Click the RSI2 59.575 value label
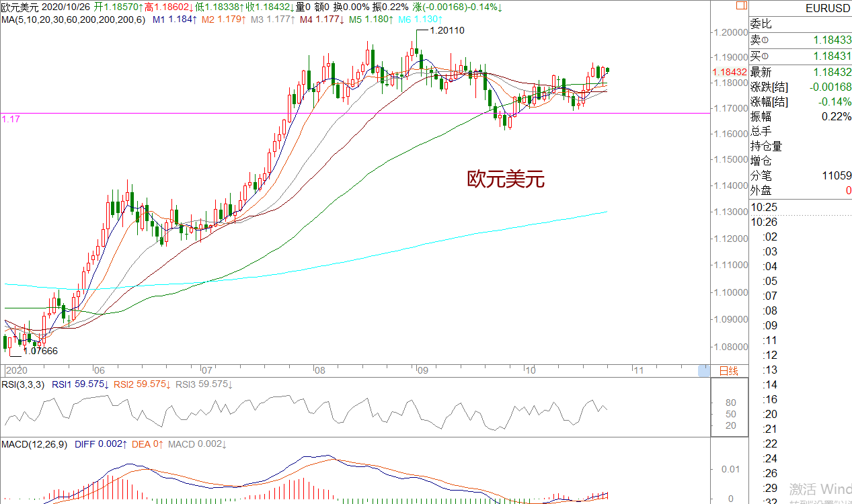 [143, 384]
